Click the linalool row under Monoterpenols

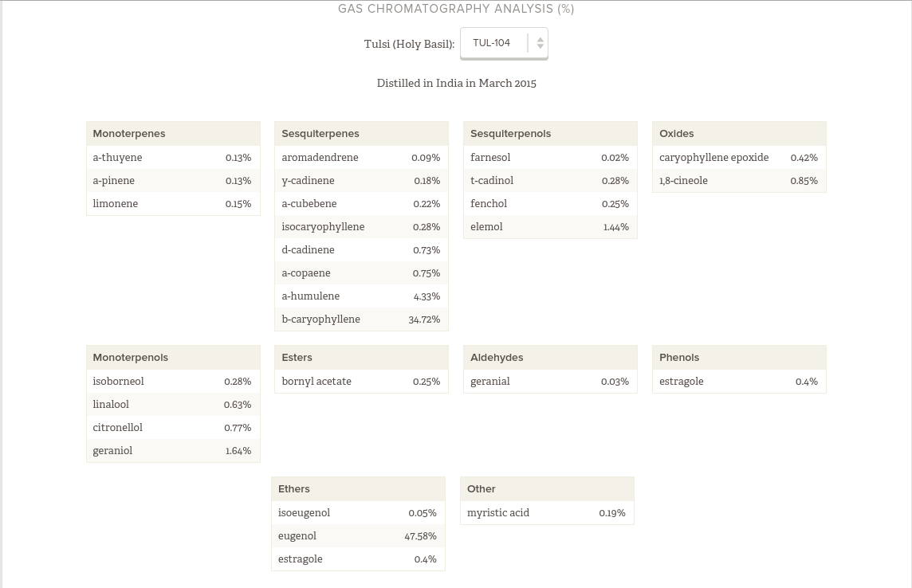173,405
